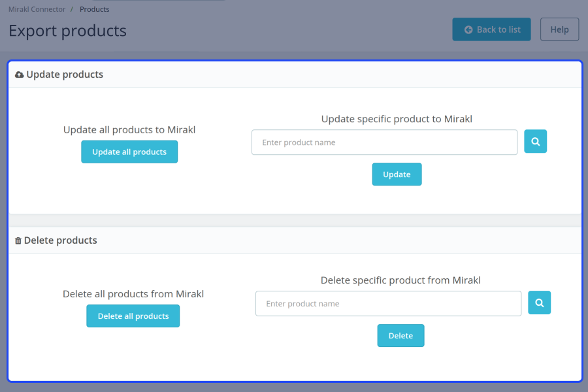
Task: Click the "Delete all products from Mirakl" label
Action: point(133,294)
